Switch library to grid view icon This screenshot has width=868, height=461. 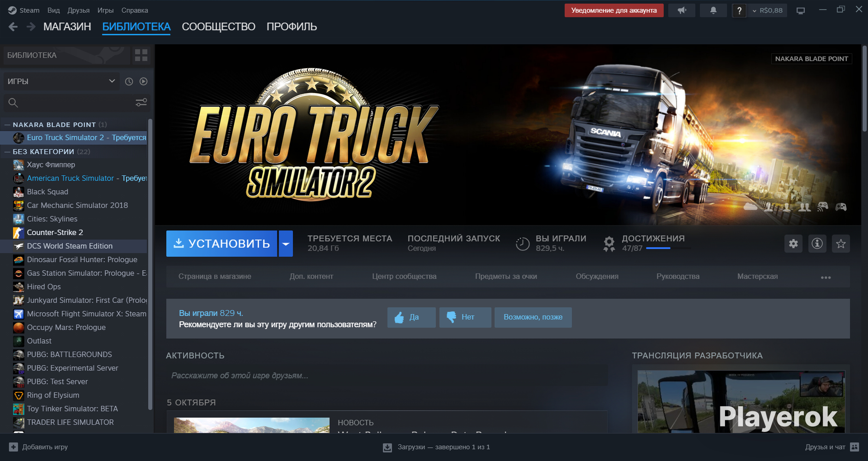pos(141,55)
